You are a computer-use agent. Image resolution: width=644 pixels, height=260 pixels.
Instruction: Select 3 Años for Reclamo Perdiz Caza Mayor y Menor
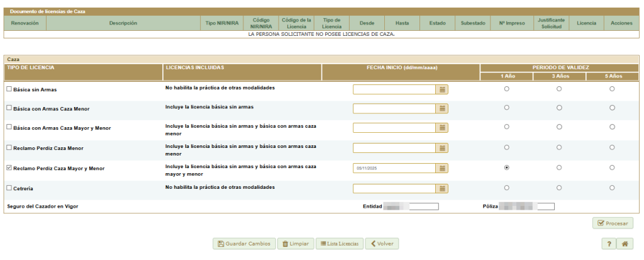(559, 167)
